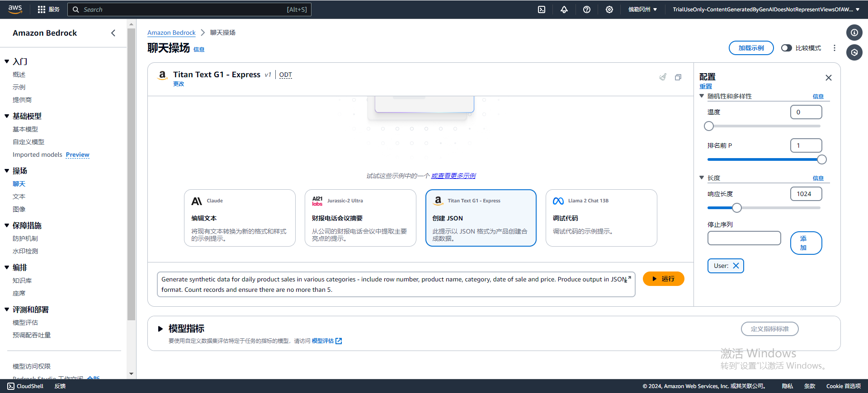This screenshot has height=393, width=868.
Task: Toggle the compare mode switch
Action: coord(787,48)
